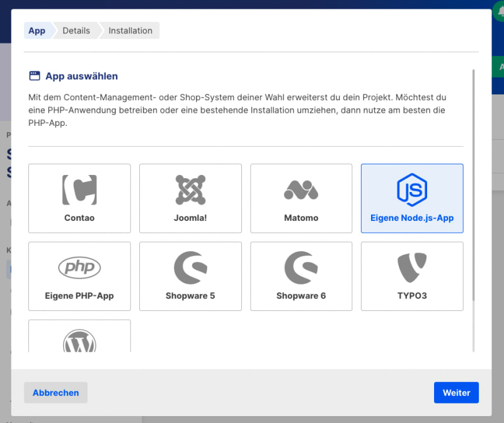The height and width of the screenshot is (423, 504).
Task: Go to the App step tab
Action: click(37, 30)
